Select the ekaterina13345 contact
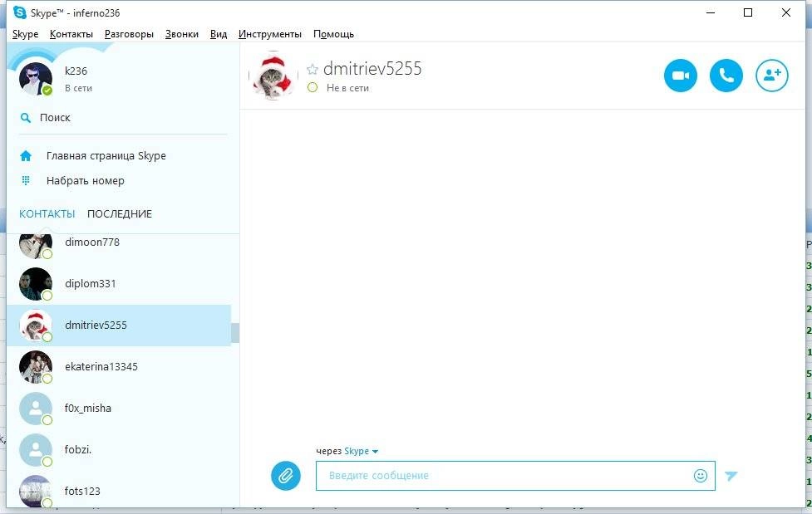 [x=119, y=366]
